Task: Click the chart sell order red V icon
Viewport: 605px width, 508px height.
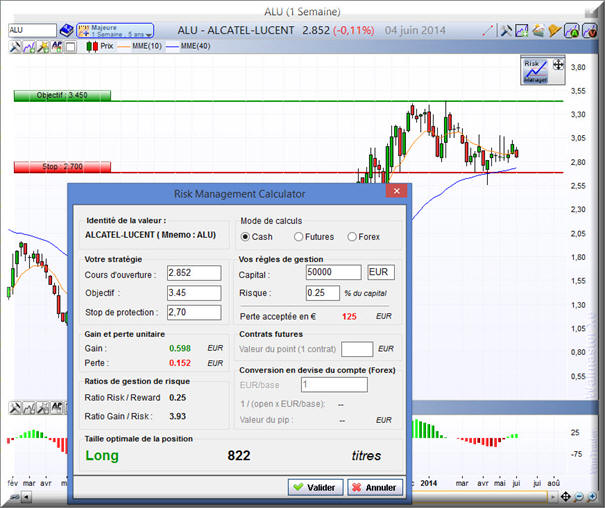Action: pos(589,30)
